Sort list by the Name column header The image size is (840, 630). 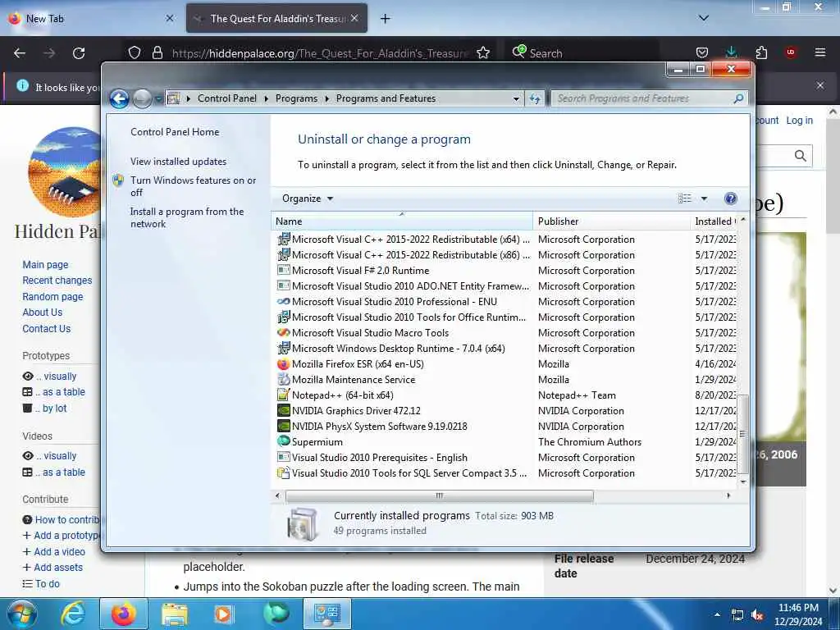402,221
